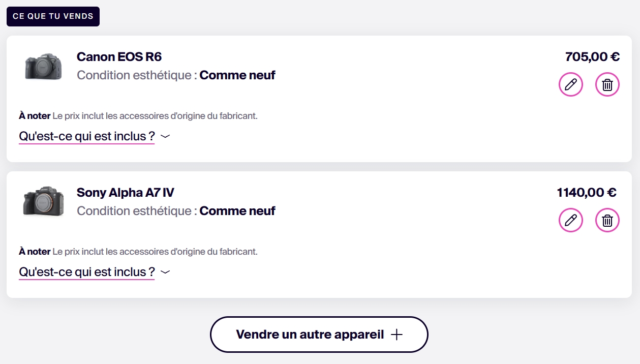
Task: Select the Canon EOS R6 camera thumbnail
Action: [x=43, y=66]
